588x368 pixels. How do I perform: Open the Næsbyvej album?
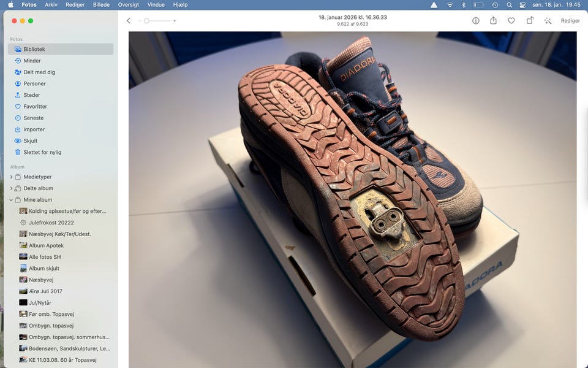tap(61, 280)
